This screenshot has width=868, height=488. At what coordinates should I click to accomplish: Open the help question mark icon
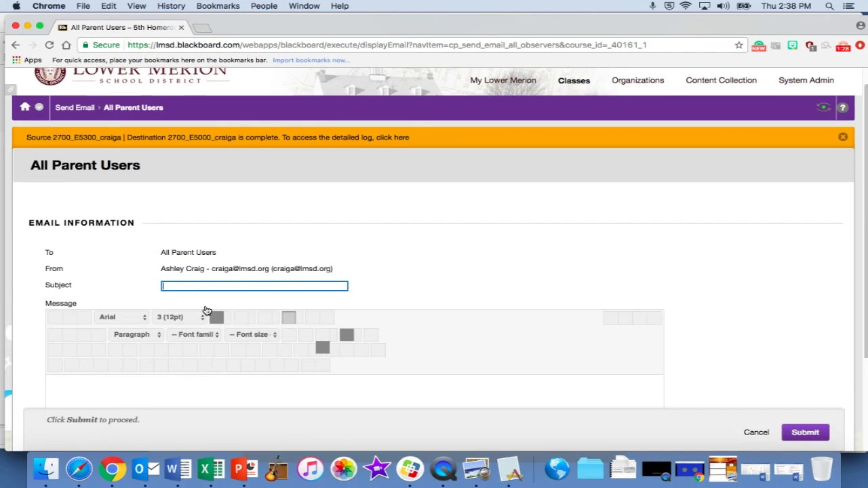(842, 107)
